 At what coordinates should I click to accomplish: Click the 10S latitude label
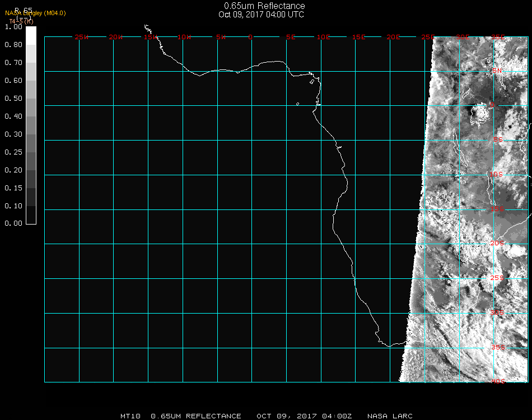point(497,174)
